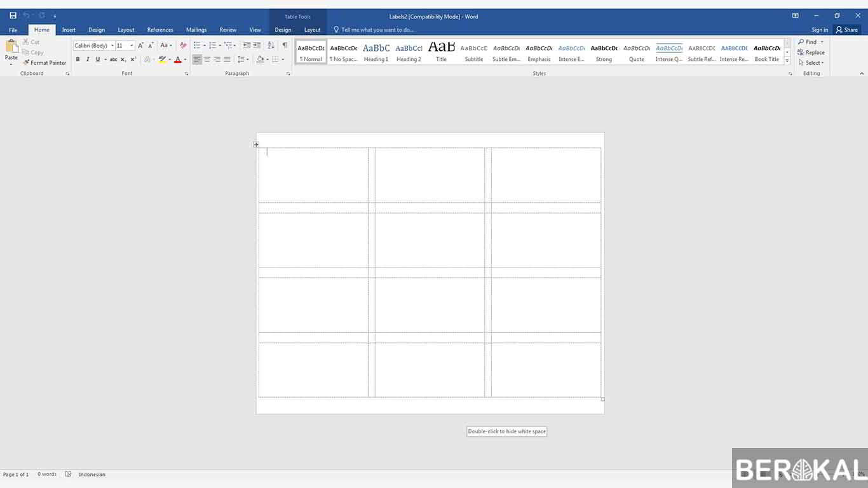
Task: Click the Multilevel List icon
Action: coord(228,46)
